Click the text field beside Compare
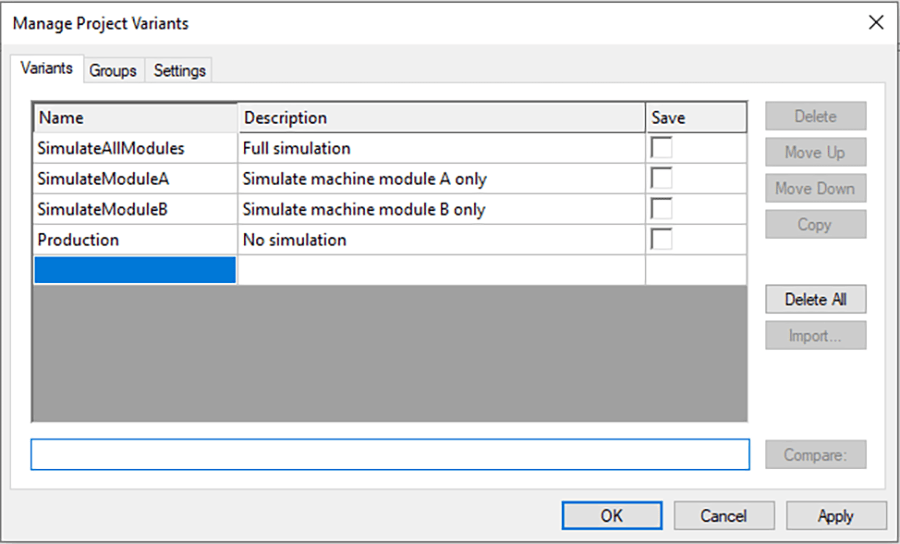This screenshot has width=900, height=544. 390,454
